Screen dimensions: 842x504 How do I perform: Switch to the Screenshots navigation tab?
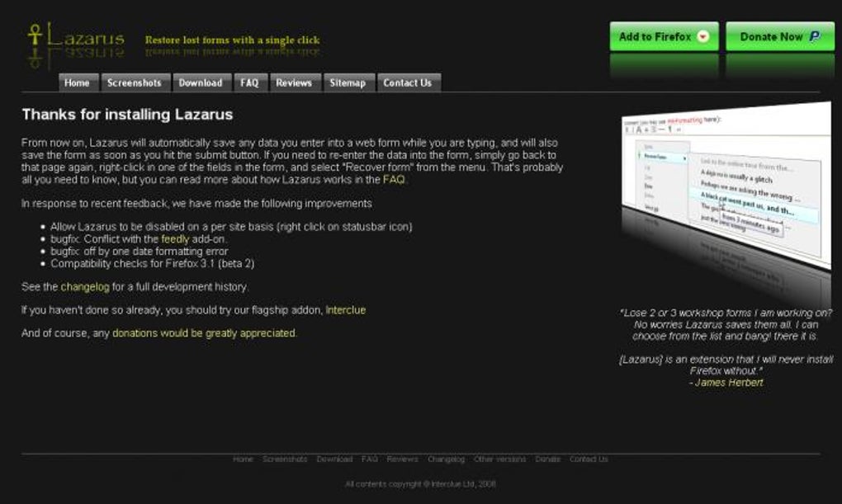(135, 82)
